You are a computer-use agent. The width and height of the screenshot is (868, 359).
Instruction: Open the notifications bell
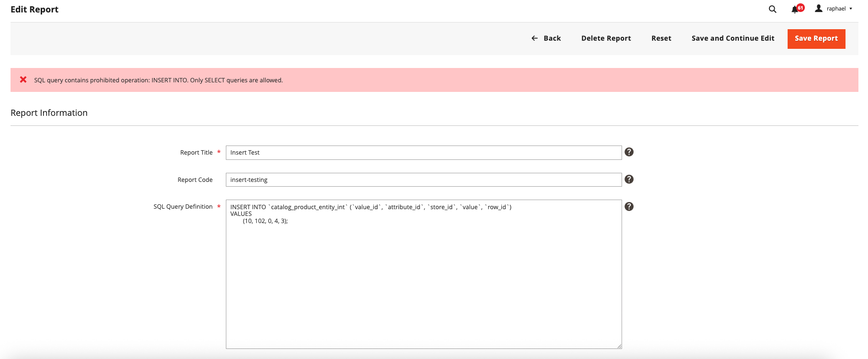pyautogui.click(x=795, y=10)
